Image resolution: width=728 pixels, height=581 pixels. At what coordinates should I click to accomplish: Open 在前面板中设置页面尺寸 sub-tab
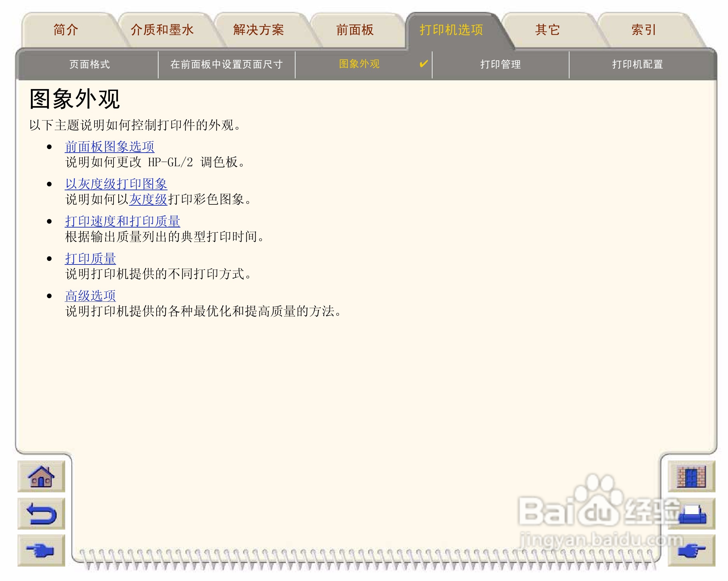point(226,65)
